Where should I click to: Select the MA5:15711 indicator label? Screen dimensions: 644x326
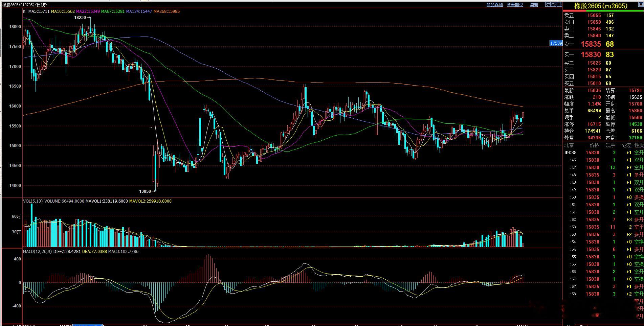click(x=39, y=11)
